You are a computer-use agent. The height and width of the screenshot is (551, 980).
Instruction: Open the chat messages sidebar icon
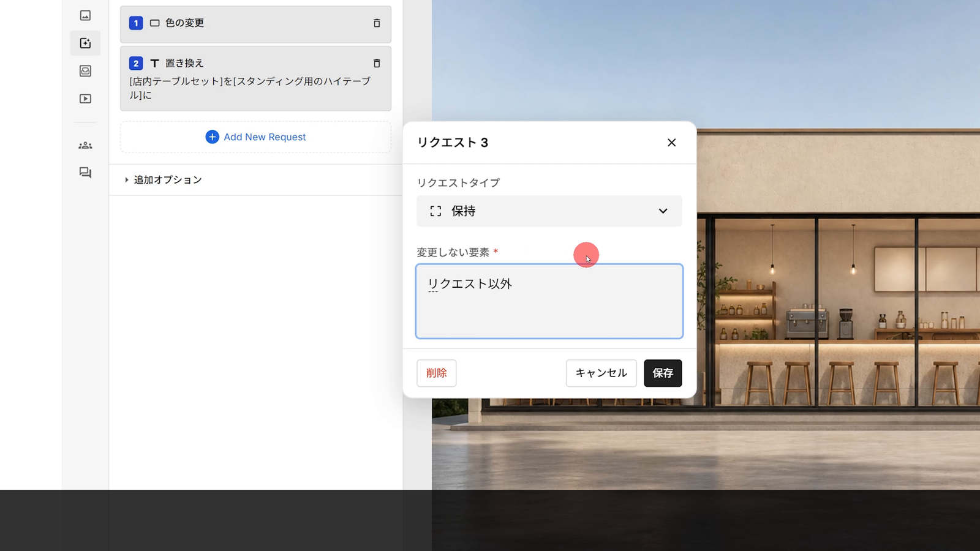85,173
